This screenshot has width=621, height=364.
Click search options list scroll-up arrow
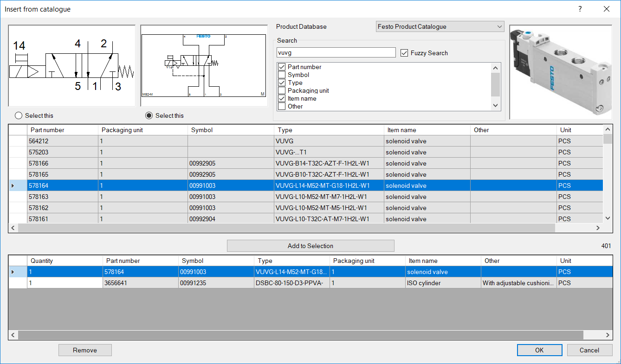(496, 67)
